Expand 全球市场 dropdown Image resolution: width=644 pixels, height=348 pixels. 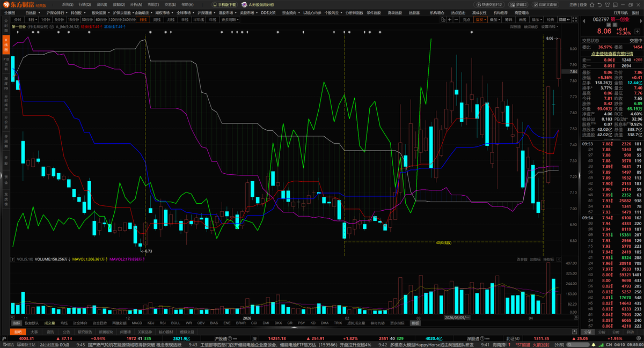[193, 12]
